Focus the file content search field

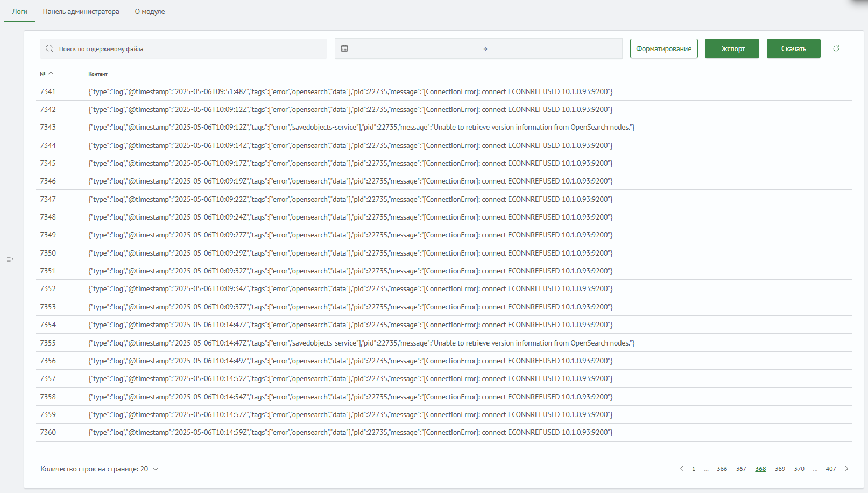pyautogui.click(x=188, y=48)
